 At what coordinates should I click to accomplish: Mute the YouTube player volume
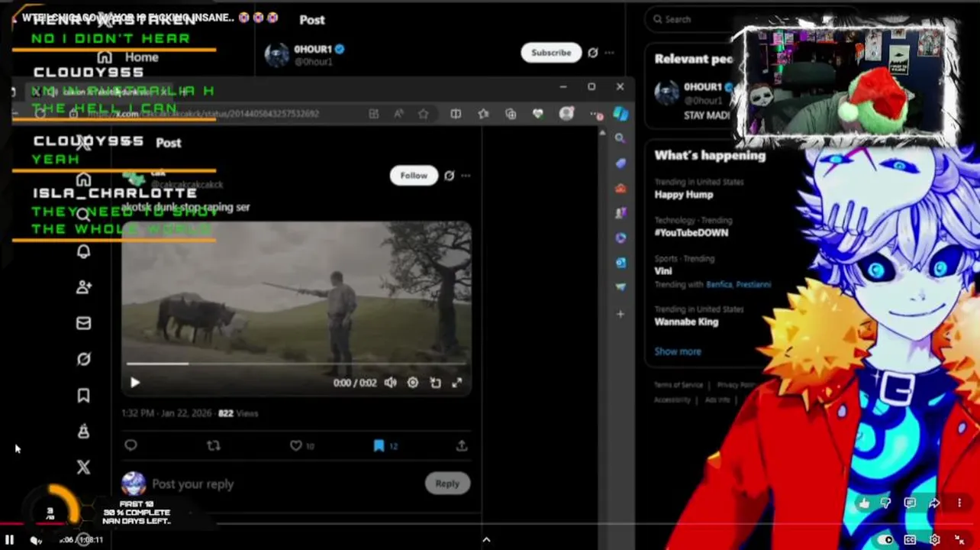pyautogui.click(x=35, y=540)
